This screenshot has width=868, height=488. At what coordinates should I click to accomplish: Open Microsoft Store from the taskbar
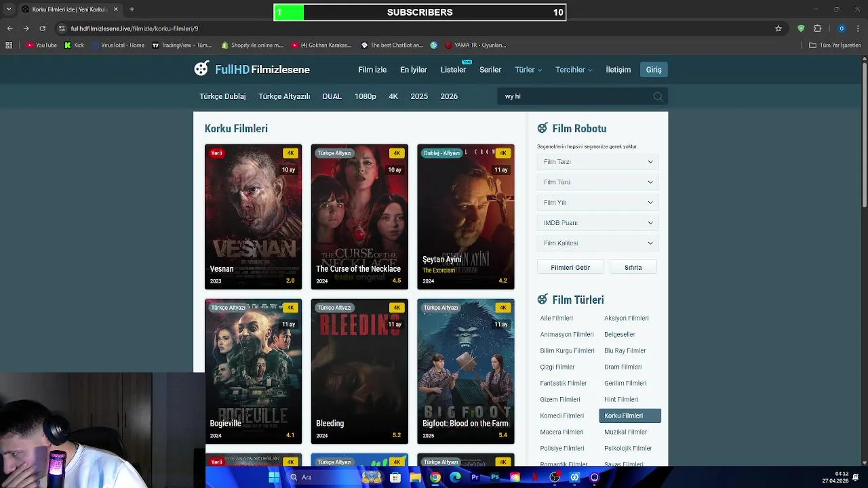click(x=395, y=477)
